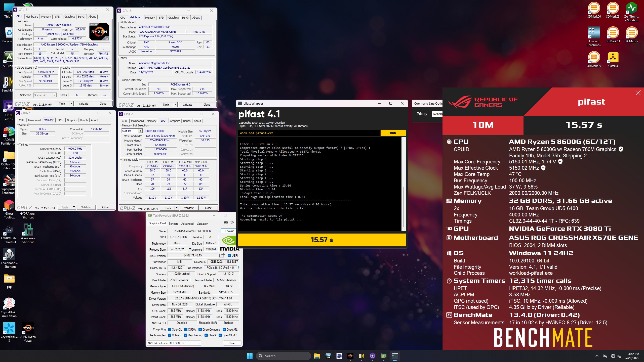Open the FFF folder icon

(9, 281)
